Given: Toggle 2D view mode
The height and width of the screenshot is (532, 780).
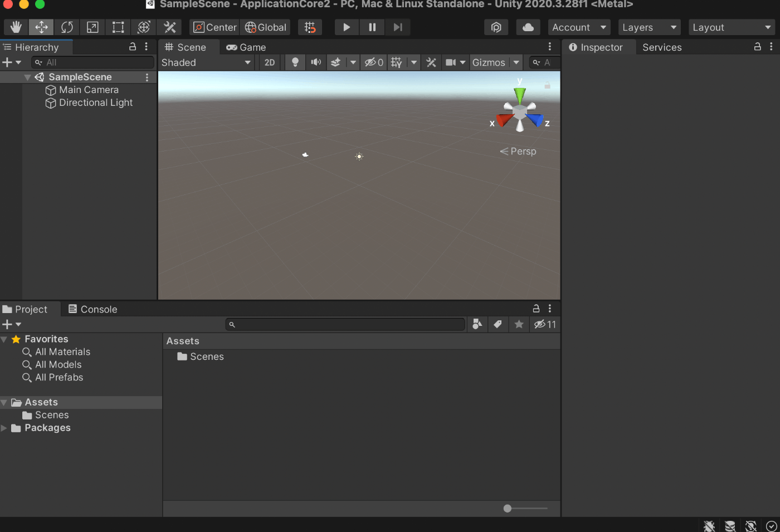Looking at the screenshot, I should [270, 62].
